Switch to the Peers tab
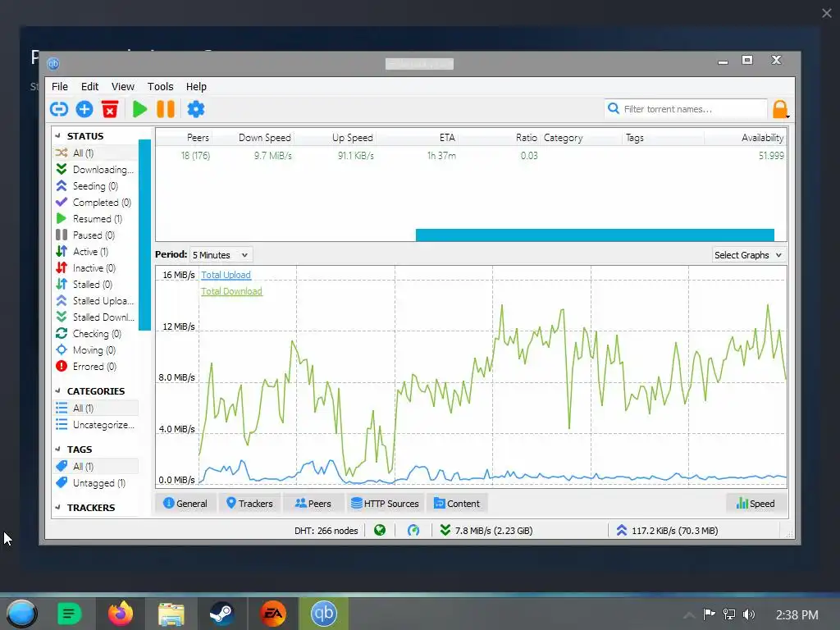This screenshot has width=840, height=630. (313, 503)
